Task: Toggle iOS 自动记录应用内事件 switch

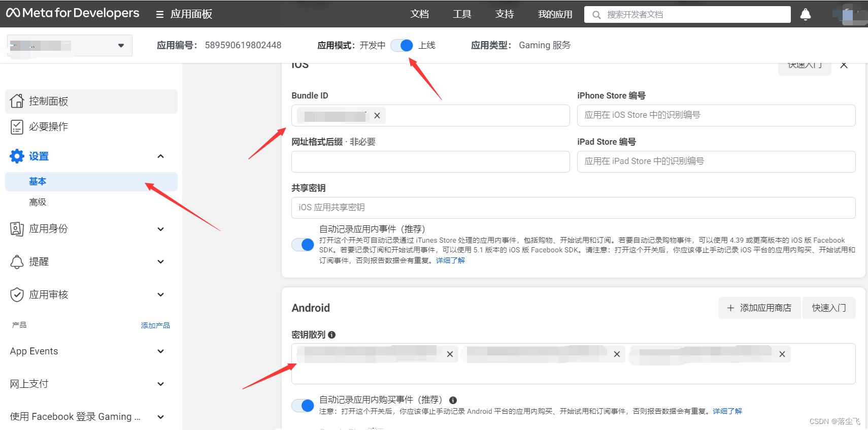Action: (x=303, y=245)
